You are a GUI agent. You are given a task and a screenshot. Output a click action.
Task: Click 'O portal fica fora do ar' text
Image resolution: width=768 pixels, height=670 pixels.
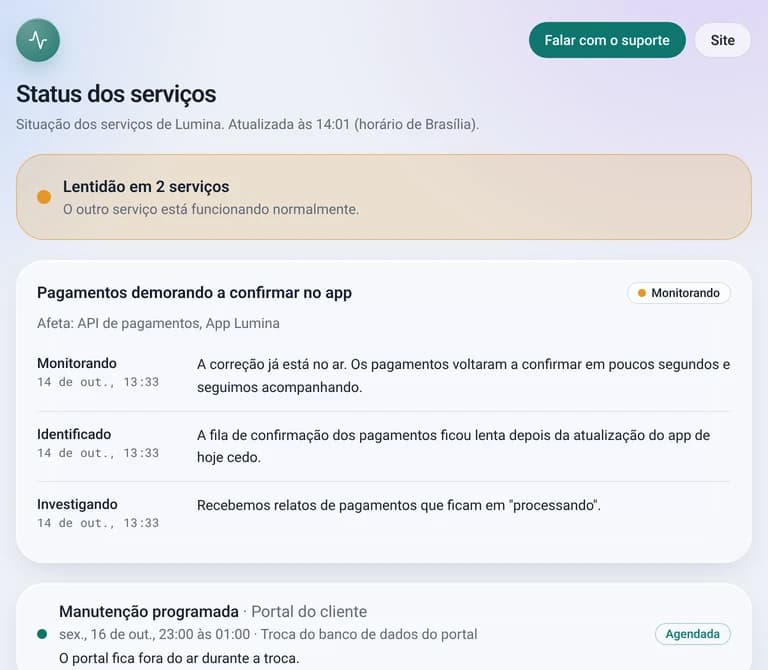point(179,658)
